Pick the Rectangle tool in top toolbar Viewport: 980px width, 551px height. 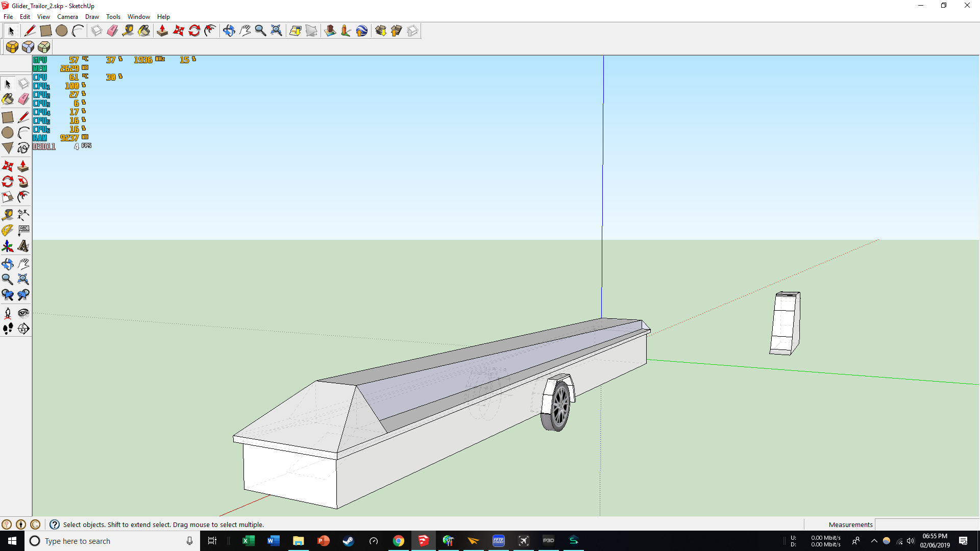[x=46, y=31]
